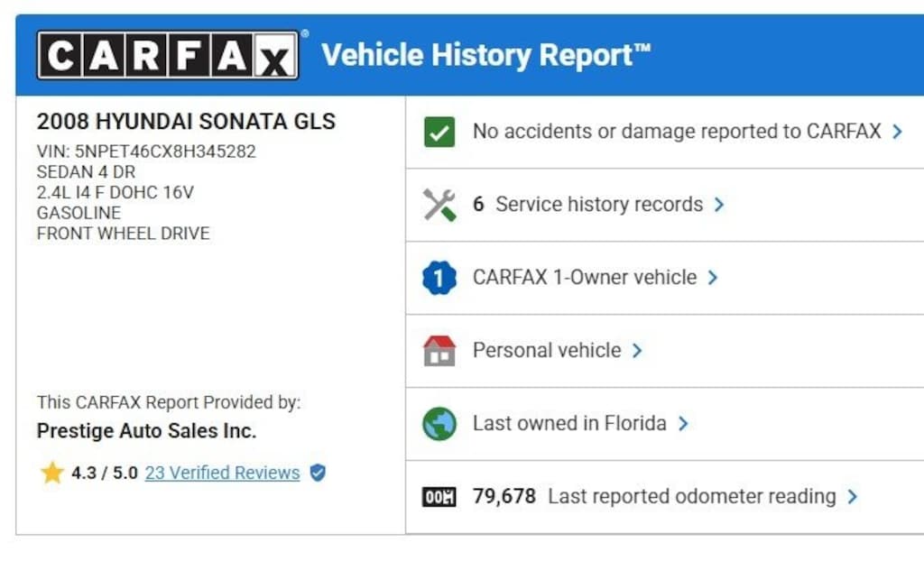924x561 pixels.
Task: Expand the no accidents reported chevron
Action: (x=897, y=132)
